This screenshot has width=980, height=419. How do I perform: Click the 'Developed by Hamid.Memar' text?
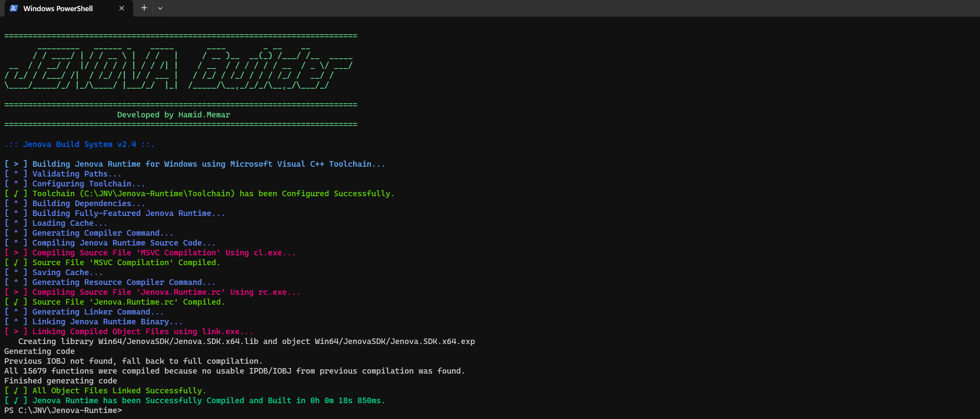[174, 115]
